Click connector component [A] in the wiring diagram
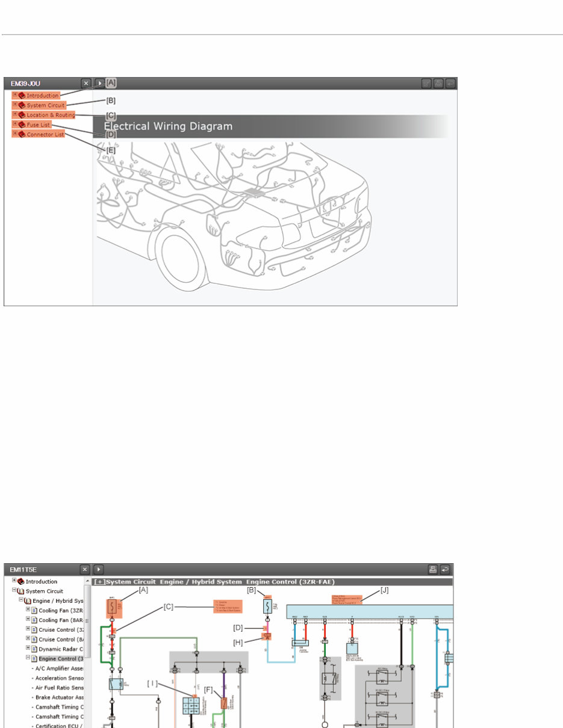This screenshot has width=563, height=728. click(x=113, y=609)
